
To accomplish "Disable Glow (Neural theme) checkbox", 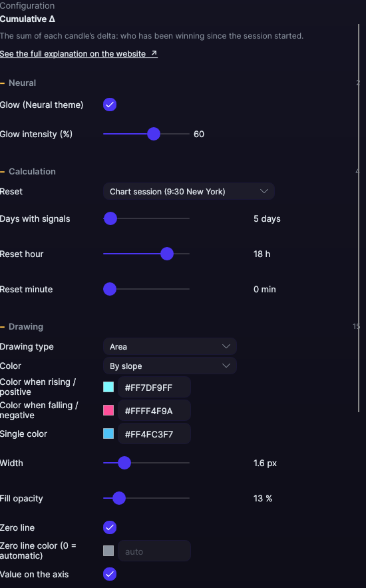I will pos(110,105).
